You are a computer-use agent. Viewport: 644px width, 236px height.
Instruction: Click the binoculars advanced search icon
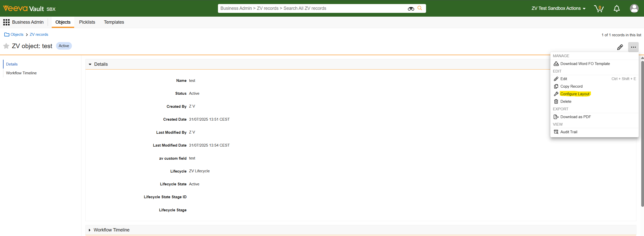pyautogui.click(x=411, y=8)
